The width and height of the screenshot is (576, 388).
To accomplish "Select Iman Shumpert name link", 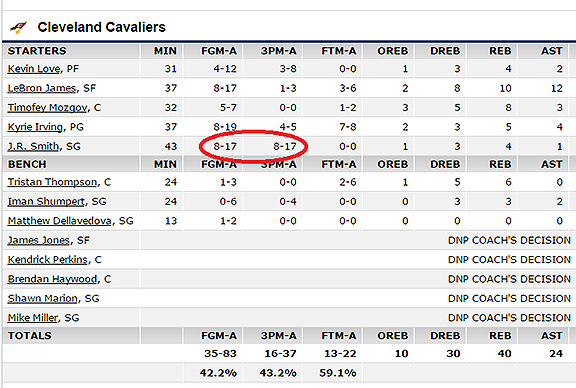I will [46, 201].
